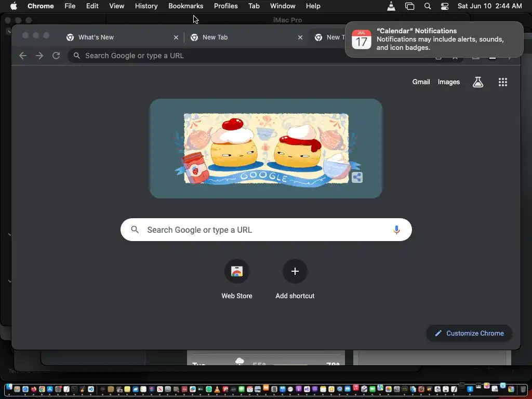Screen dimensions: 532x399
Task: Open the Images link
Action: (448, 82)
